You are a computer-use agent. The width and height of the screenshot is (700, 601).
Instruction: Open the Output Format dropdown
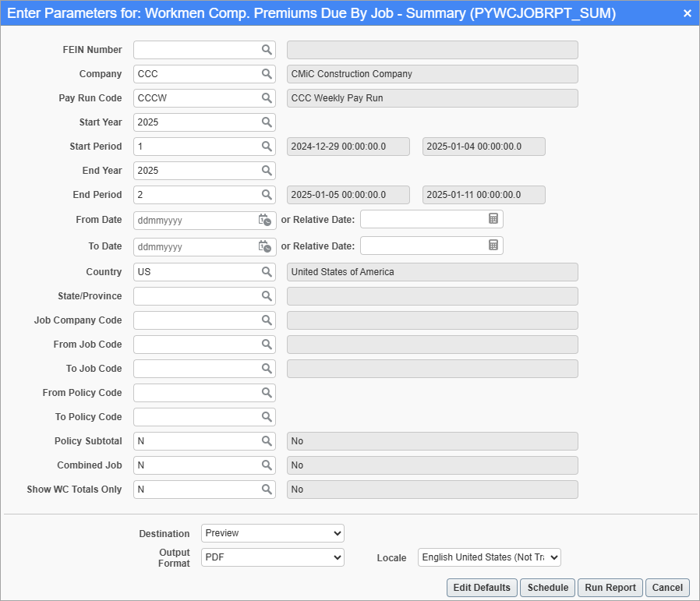(272, 557)
